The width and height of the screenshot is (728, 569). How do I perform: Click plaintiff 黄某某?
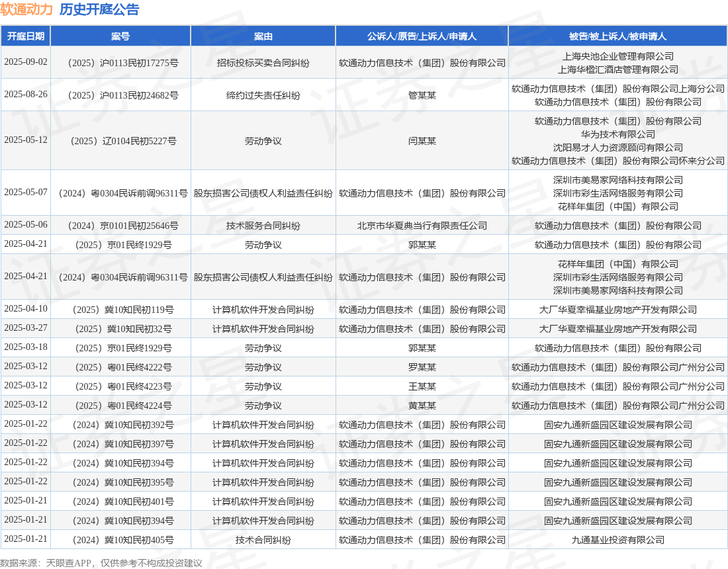422,406
